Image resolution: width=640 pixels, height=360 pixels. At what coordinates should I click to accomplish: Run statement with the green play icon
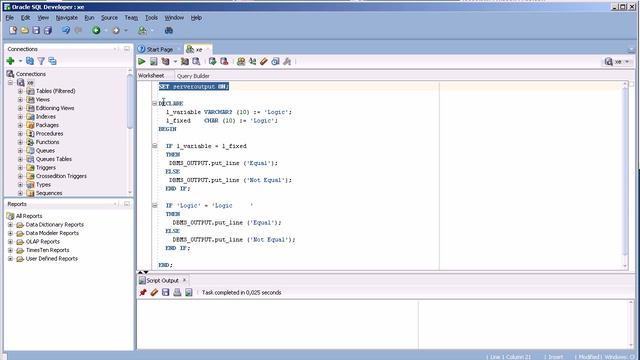pos(142,61)
